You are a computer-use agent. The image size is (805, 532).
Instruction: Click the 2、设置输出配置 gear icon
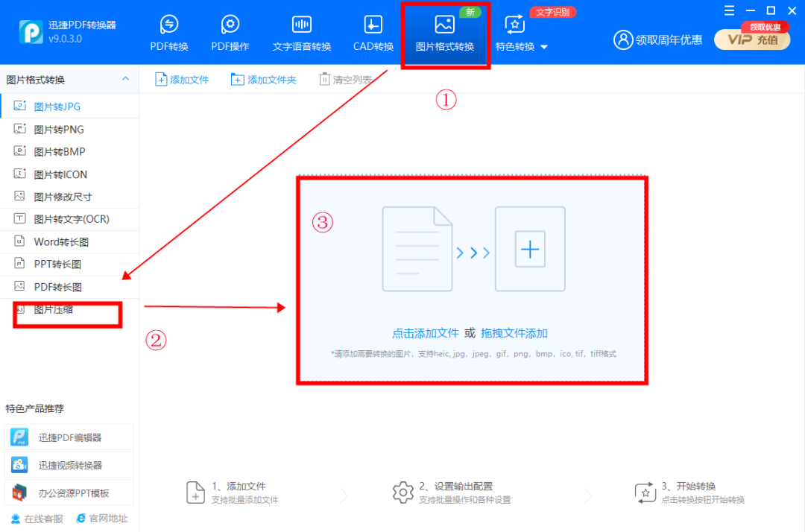403,493
